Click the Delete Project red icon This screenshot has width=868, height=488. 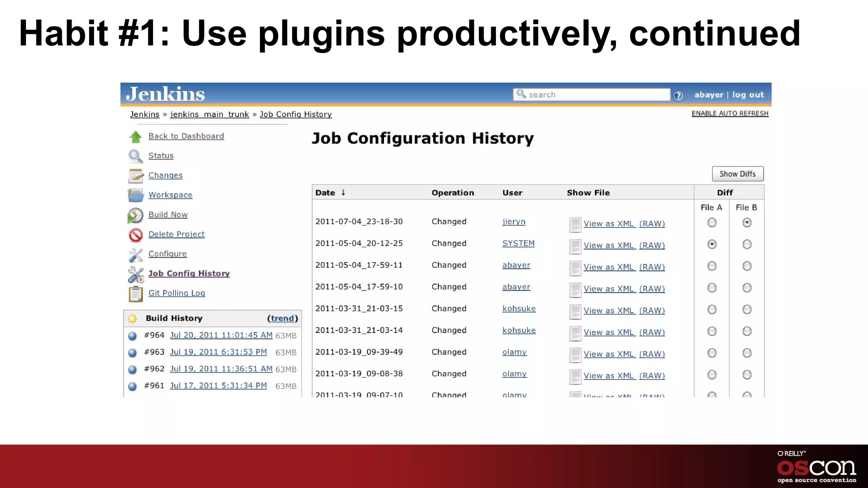point(136,235)
